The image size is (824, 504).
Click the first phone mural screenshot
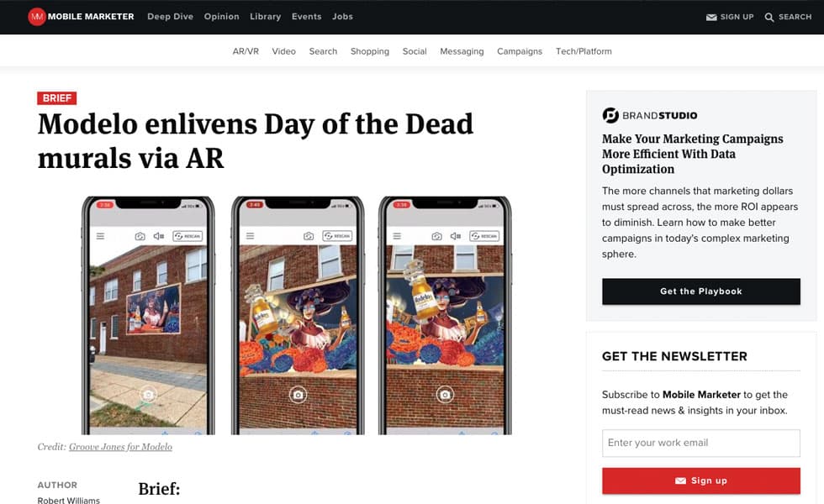click(x=148, y=315)
